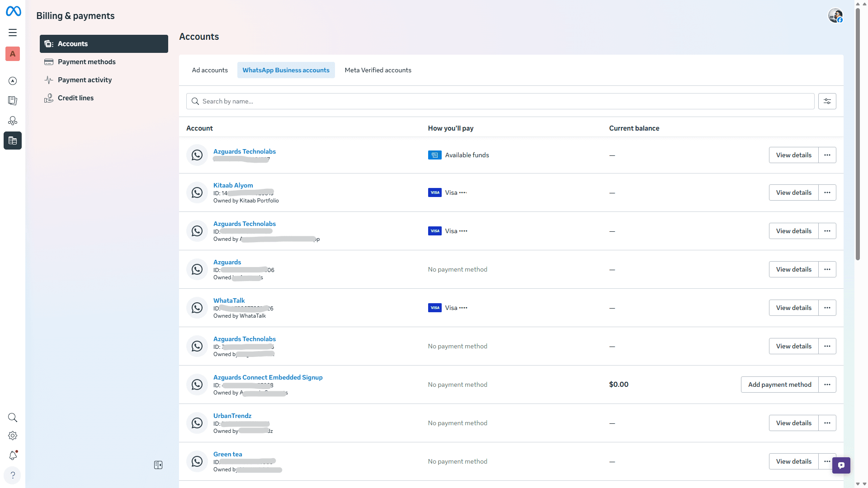View details for UrbanTrendz account
The width and height of the screenshot is (868, 488).
(x=793, y=423)
